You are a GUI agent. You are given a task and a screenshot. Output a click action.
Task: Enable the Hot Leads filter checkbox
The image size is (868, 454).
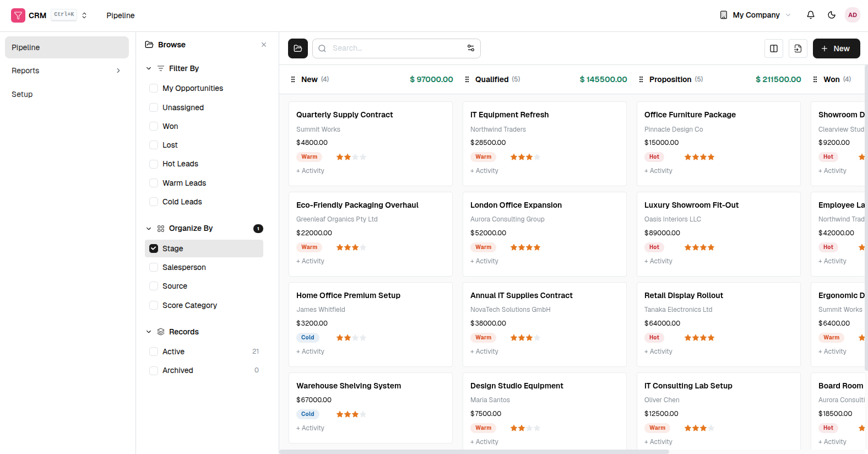click(x=154, y=164)
